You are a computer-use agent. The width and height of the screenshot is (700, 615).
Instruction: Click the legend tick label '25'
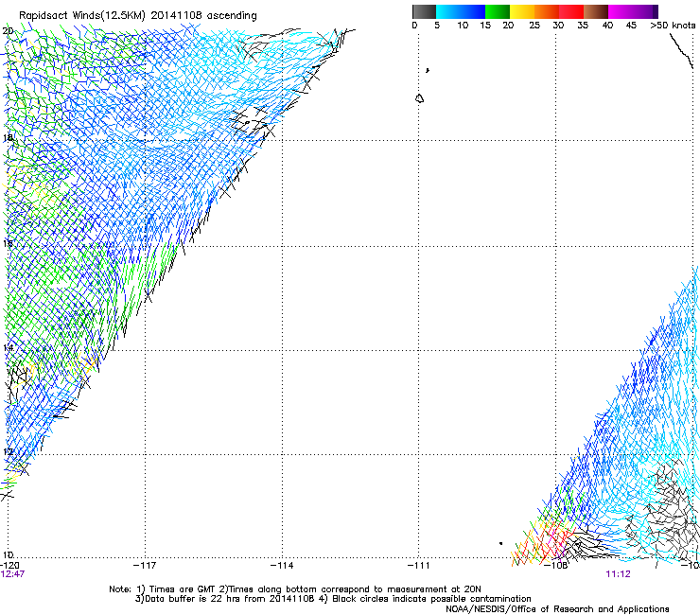(x=534, y=26)
